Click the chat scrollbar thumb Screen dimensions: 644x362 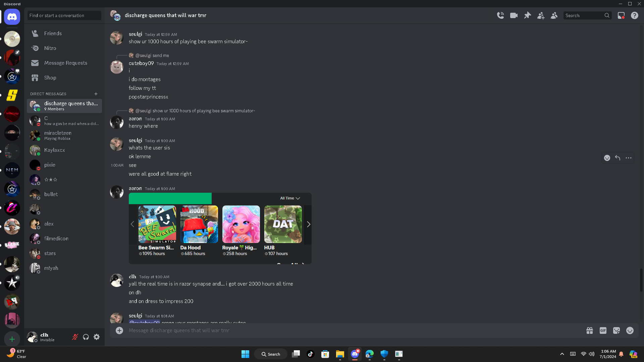641,280
